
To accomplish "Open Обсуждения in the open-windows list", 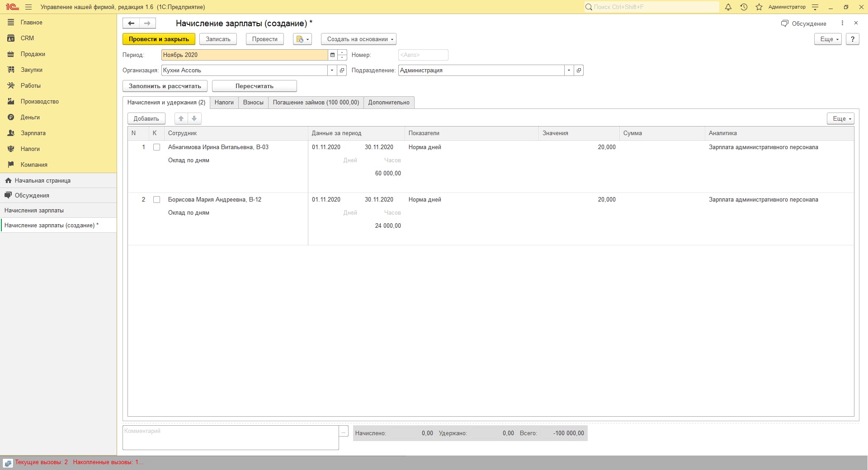I will [58, 195].
